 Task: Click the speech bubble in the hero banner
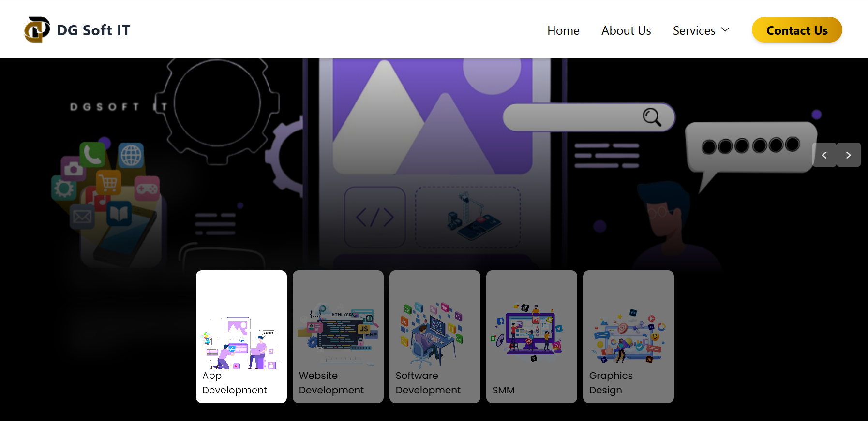pyautogui.click(x=751, y=147)
